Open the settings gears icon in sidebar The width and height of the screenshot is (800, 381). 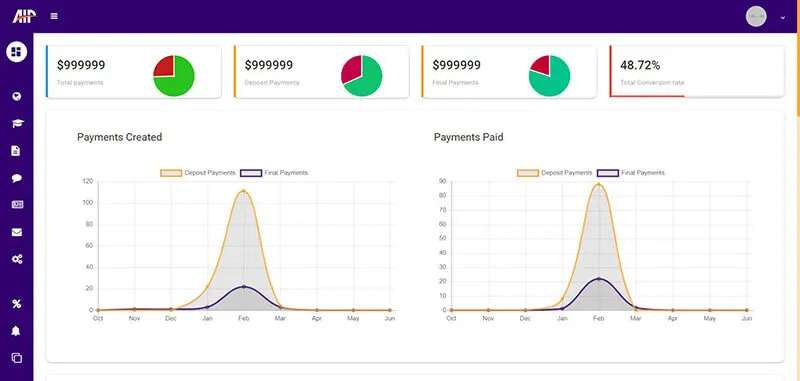pos(17,259)
